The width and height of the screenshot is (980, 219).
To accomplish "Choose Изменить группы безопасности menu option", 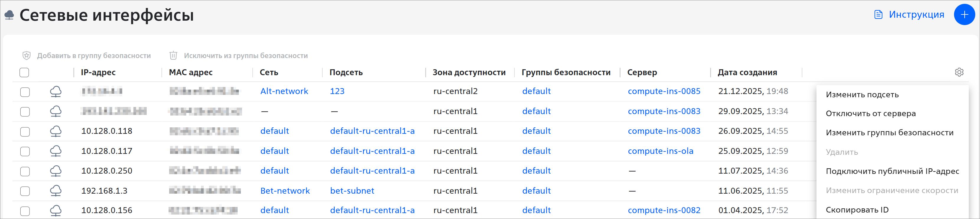I will [x=889, y=133].
